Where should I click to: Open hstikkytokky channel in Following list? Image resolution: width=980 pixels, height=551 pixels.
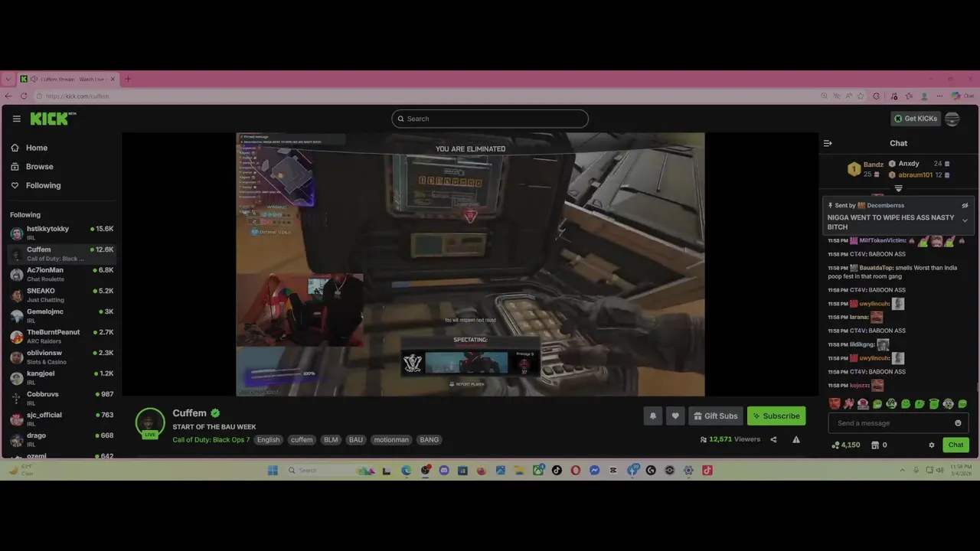61,233
